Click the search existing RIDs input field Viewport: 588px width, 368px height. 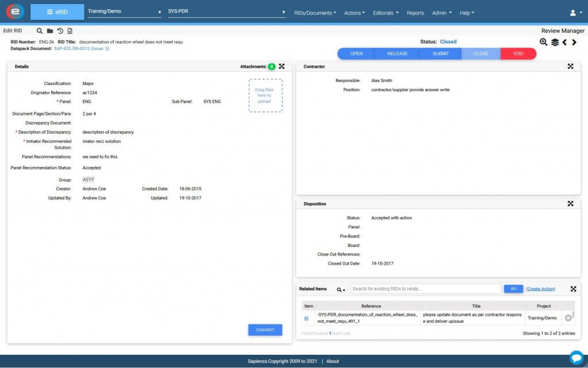pyautogui.click(x=425, y=289)
